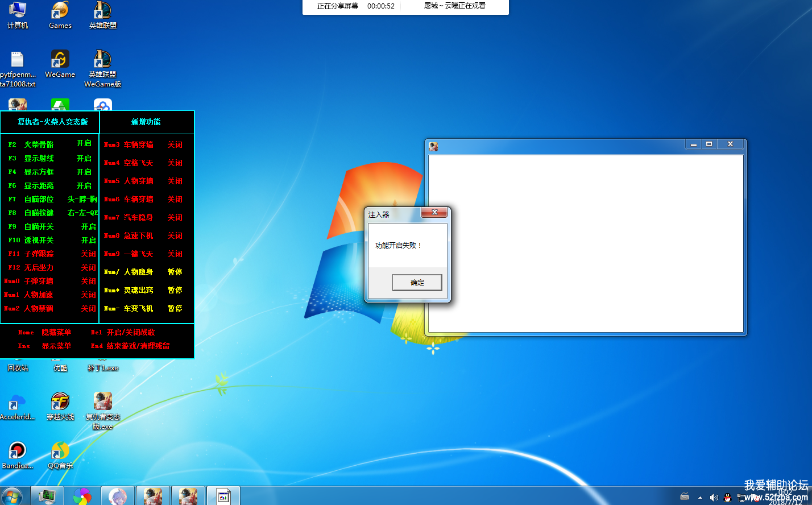Click 确定 in the 注入器 dialog
Screen dimensions: 812x505
click(417, 282)
